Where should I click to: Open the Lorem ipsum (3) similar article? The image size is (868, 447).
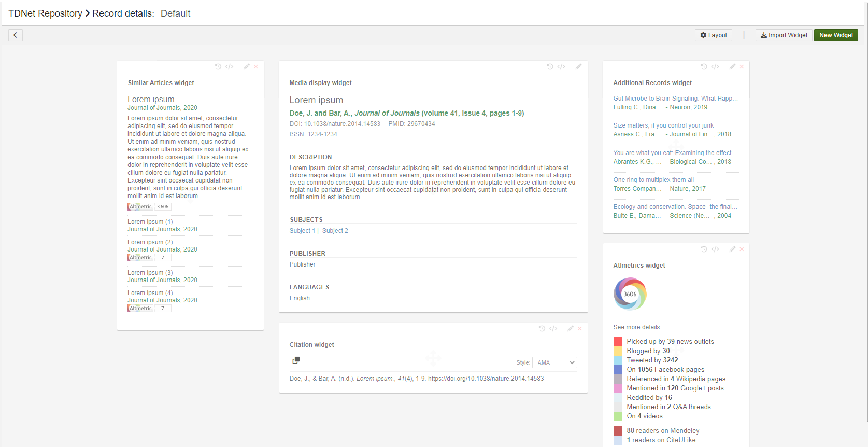[x=150, y=273]
